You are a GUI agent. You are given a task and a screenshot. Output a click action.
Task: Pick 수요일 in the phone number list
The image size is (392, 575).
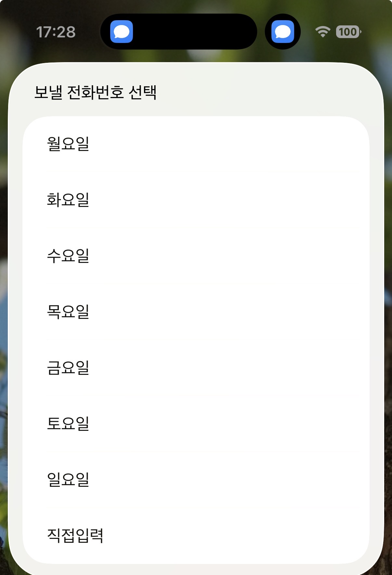(x=196, y=256)
